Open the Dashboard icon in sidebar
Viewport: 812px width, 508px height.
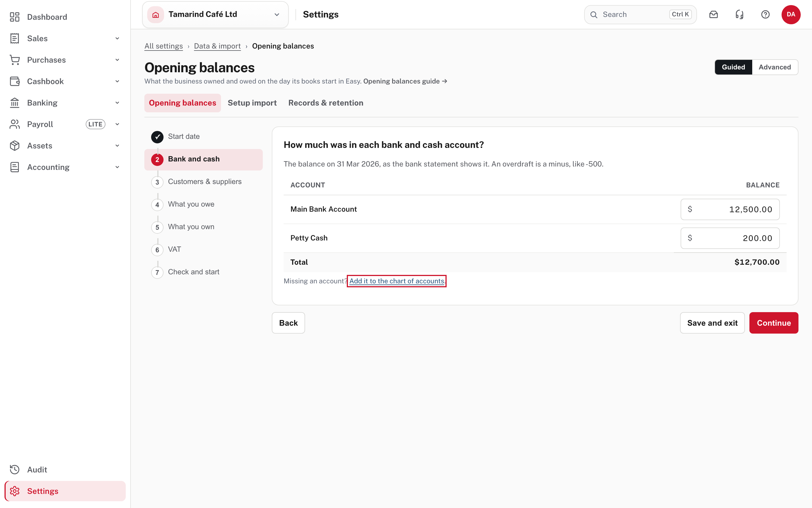pyautogui.click(x=14, y=17)
